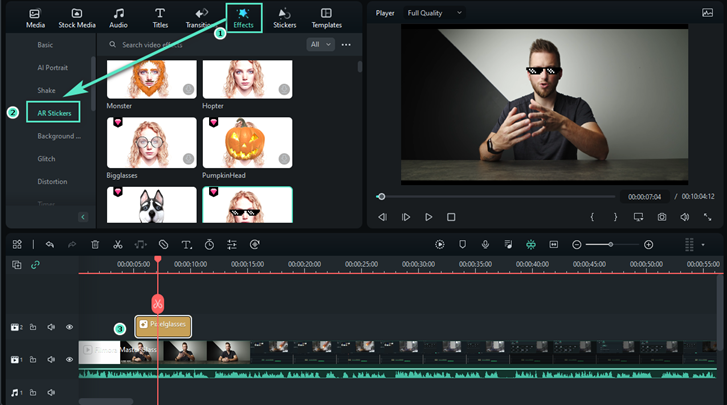Step back one frame
This screenshot has width=727, height=405.
click(383, 217)
